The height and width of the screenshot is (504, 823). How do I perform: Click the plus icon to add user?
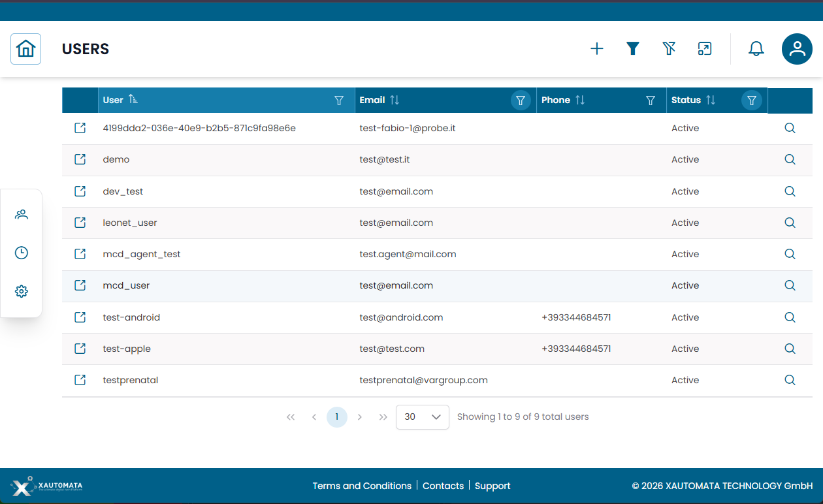tap(596, 49)
